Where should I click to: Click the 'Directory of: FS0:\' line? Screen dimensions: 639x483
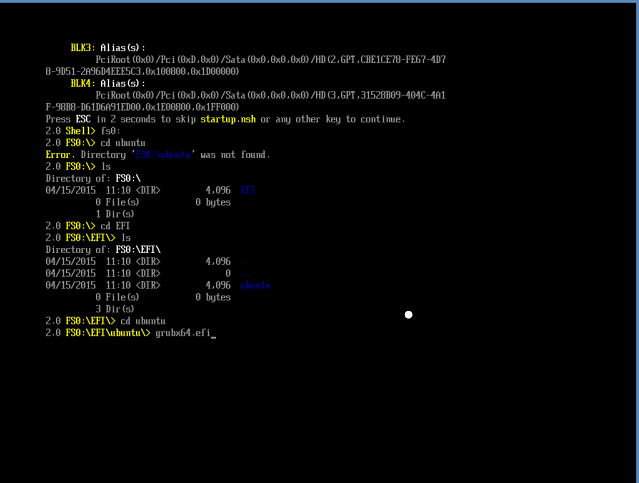93,179
